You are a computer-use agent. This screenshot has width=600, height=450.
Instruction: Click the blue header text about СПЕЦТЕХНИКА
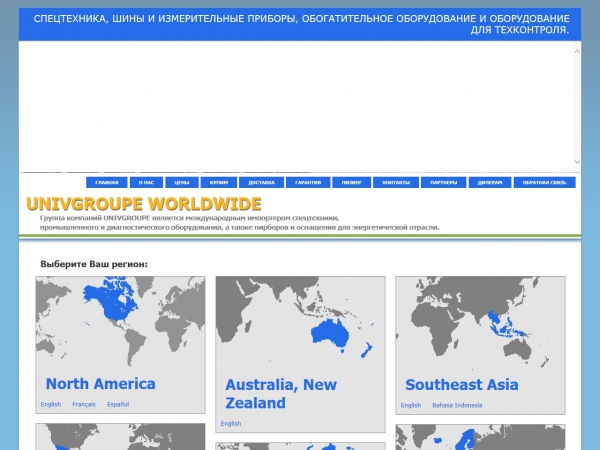302,24
